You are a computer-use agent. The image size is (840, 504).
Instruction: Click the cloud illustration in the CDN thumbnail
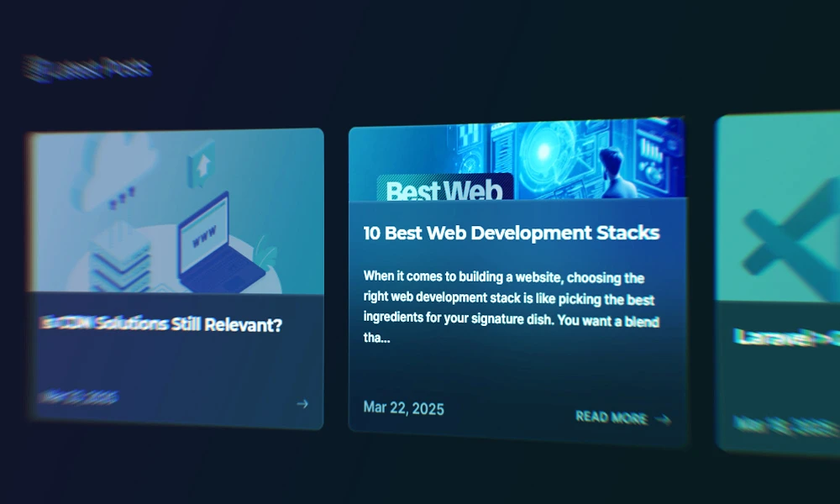click(x=124, y=172)
